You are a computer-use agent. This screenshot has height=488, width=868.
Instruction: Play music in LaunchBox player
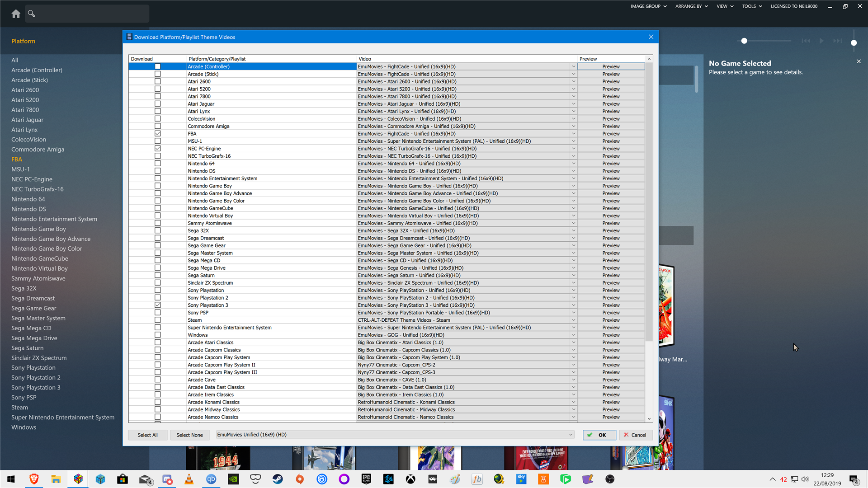[821, 41]
